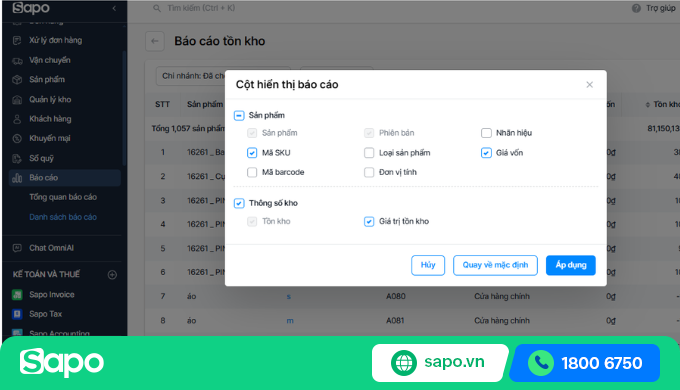
Task: Open variant link 's' in row 7
Action: click(289, 297)
